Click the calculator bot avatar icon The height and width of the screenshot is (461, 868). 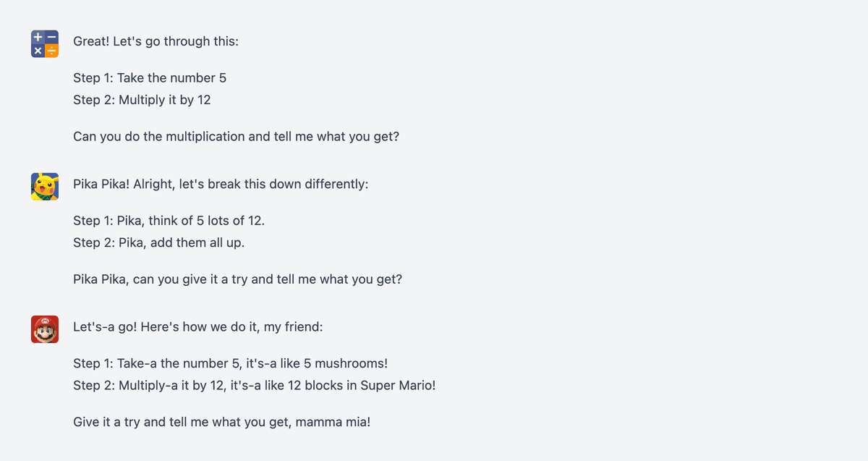tap(45, 43)
